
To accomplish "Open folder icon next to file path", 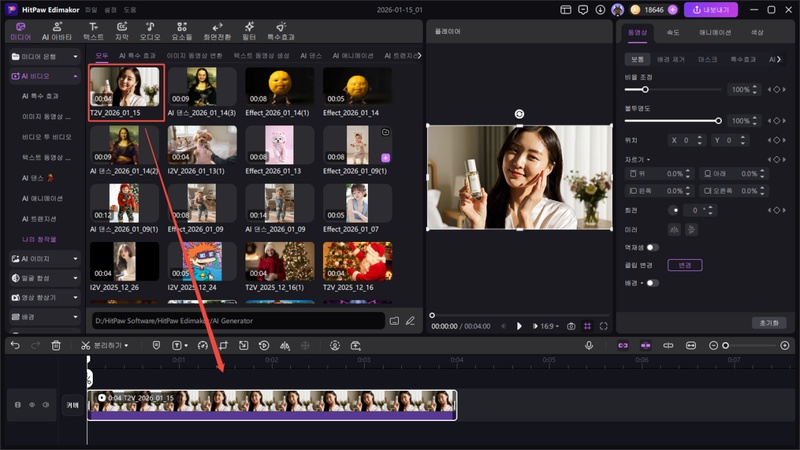I will tap(394, 321).
